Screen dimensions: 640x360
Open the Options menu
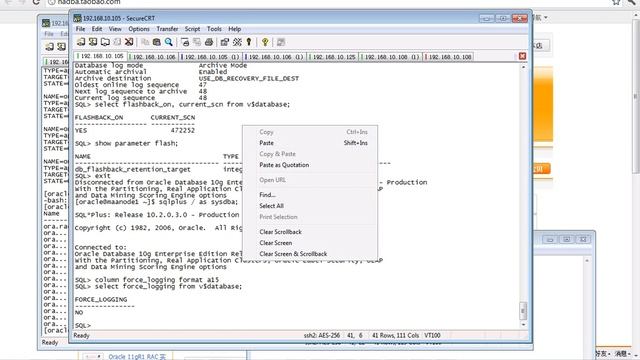pos(139,29)
